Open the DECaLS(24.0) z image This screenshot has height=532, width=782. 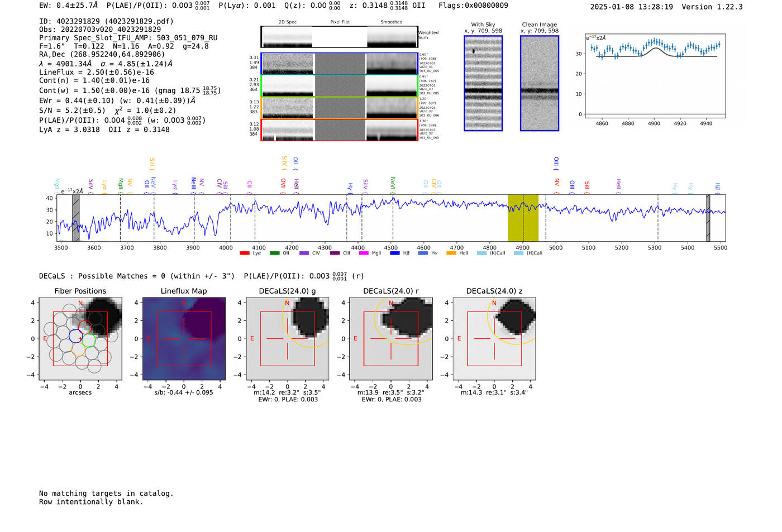(x=494, y=338)
